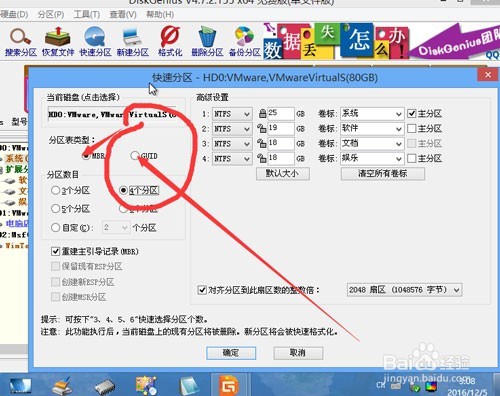Choose 3 partitions (3个分区) option
This screenshot has width=500, height=396.
click(55, 190)
